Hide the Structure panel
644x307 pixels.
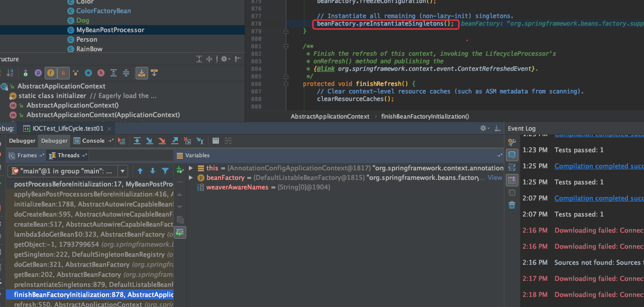tap(238, 59)
